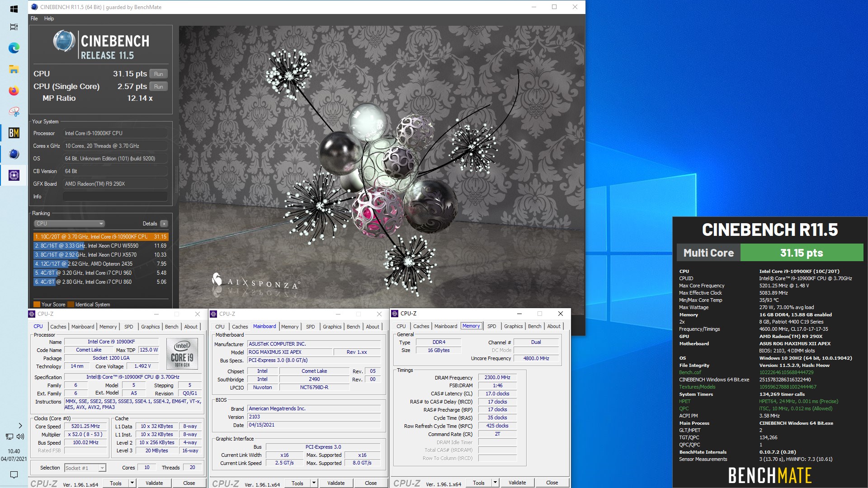Click Validate in CPU-Z window showing CPU tab

coord(154,483)
